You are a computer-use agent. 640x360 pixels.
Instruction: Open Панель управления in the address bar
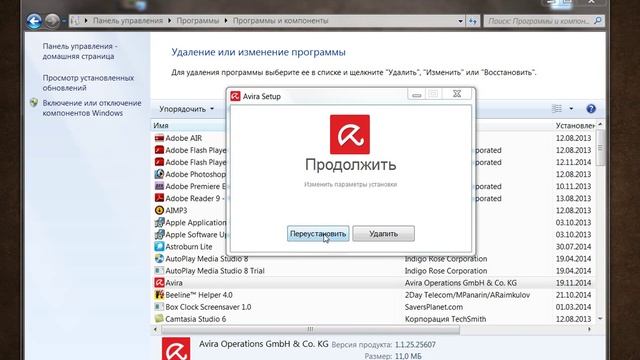pyautogui.click(x=128, y=20)
